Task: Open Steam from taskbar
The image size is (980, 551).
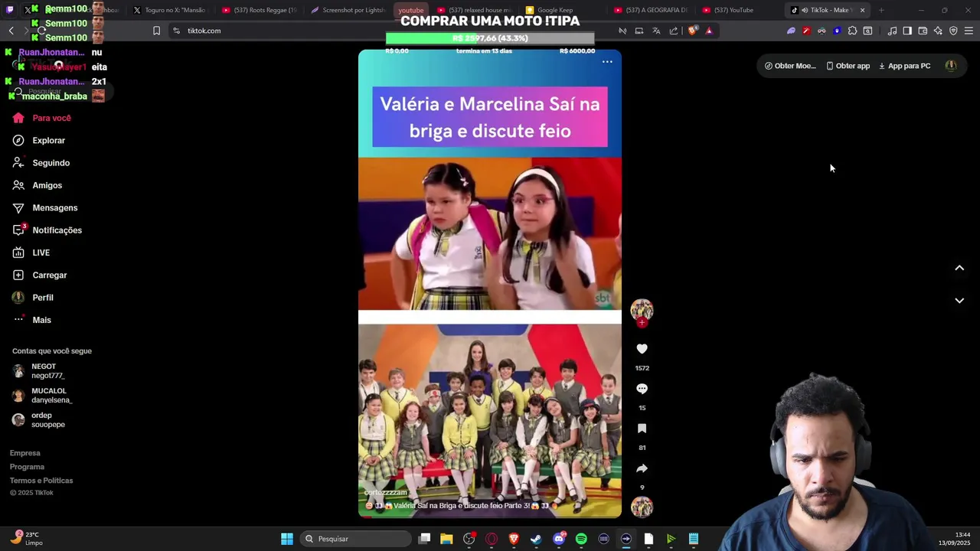Action: click(536, 539)
